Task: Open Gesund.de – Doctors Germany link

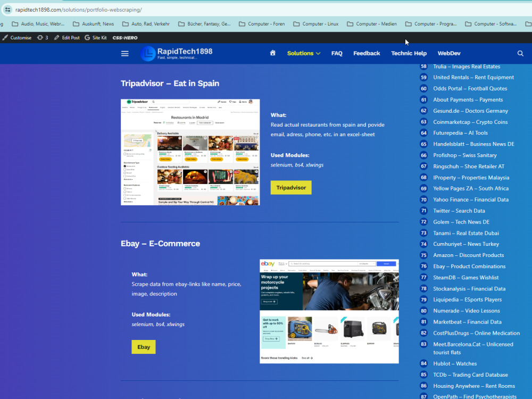Action: click(x=470, y=111)
